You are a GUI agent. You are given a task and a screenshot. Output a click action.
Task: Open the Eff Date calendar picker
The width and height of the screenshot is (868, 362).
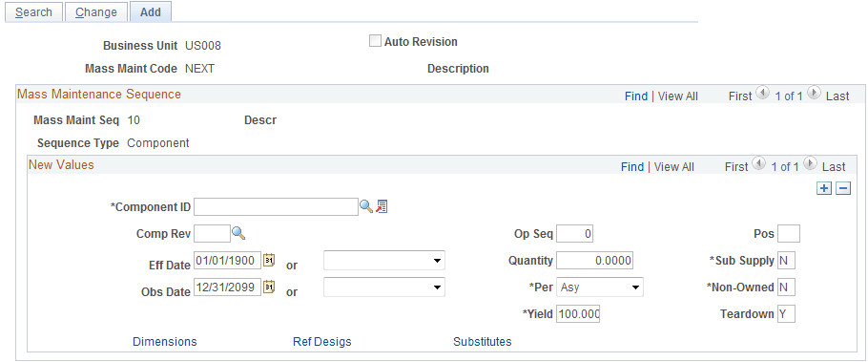coord(268,260)
